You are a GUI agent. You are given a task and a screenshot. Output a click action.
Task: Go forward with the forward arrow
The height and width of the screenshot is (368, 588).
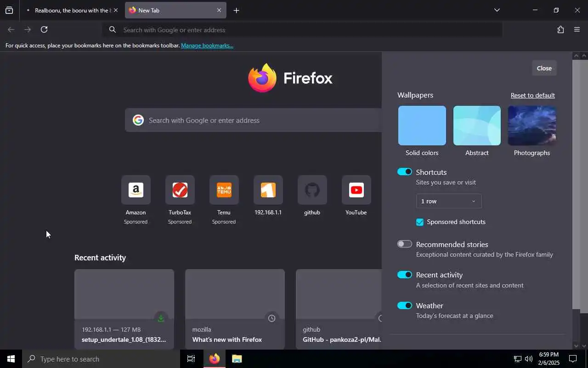point(28,29)
